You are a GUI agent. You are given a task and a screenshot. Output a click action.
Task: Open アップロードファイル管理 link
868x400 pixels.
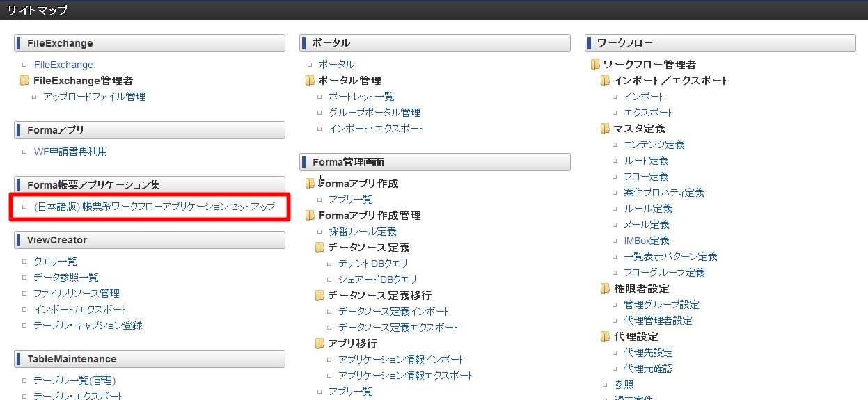[x=94, y=97]
